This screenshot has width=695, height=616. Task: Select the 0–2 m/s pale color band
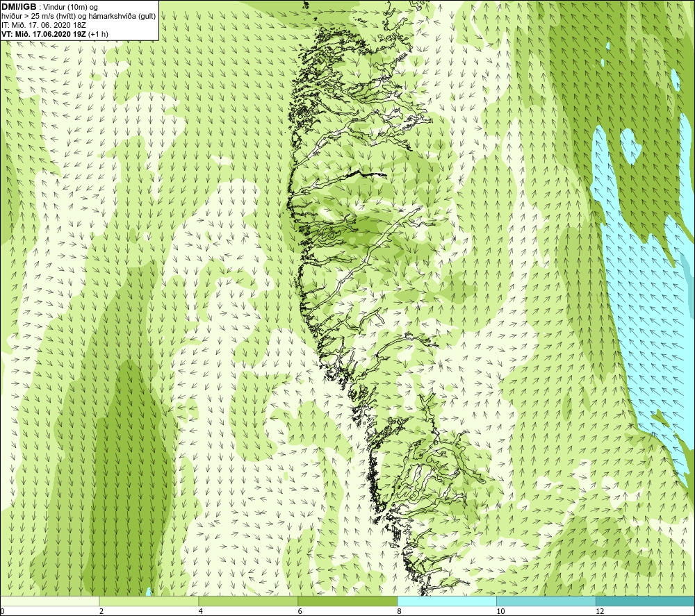[49, 601]
